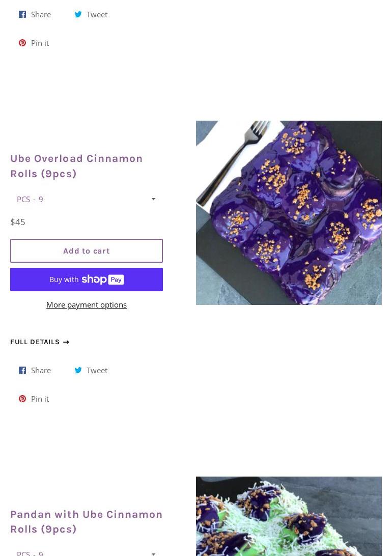Click the arrow icon beside FULL DETAILS
Image resolution: width=392 pixels, height=556 pixels.
(66, 342)
